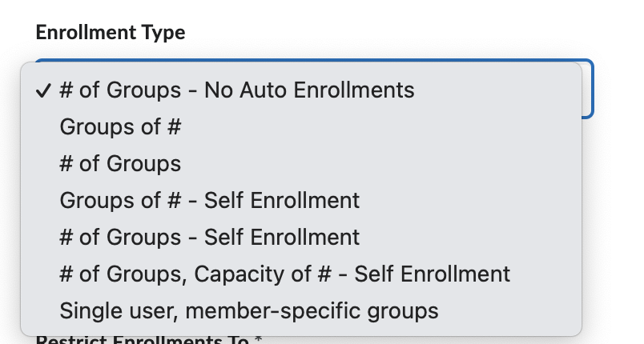Choose "# of Groups - Self Enrollment"
The width and height of the screenshot is (644, 344).
click(x=209, y=237)
